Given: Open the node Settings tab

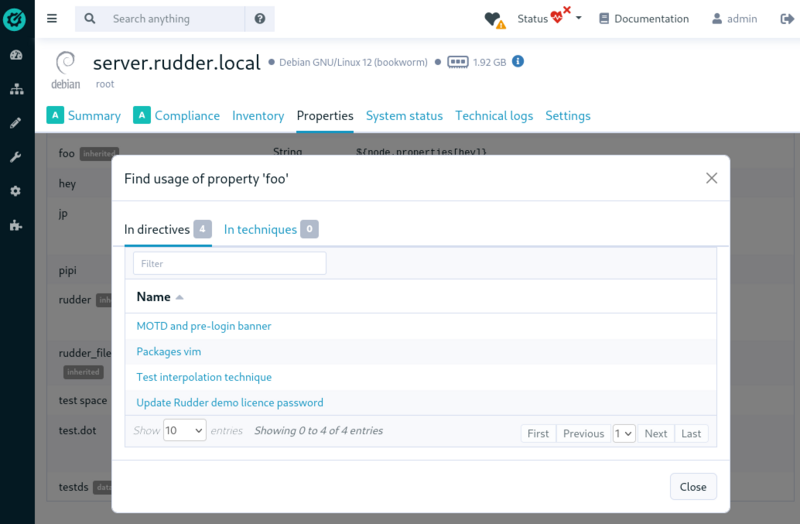Looking at the screenshot, I should pos(568,116).
